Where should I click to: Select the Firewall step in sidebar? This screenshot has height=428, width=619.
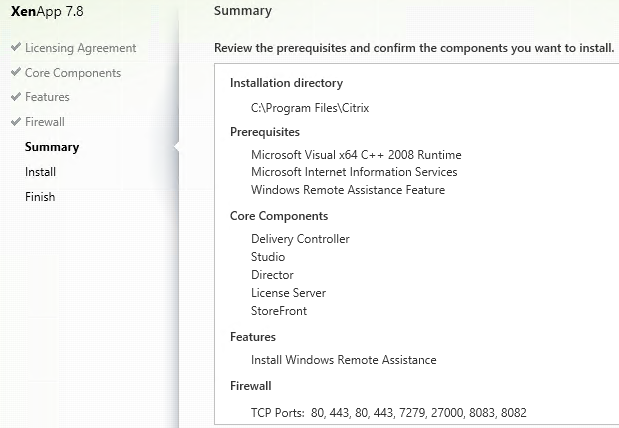(x=45, y=122)
